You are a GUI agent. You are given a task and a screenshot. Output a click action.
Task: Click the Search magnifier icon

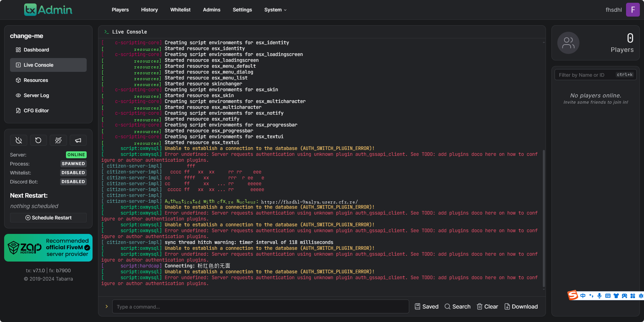click(x=448, y=306)
